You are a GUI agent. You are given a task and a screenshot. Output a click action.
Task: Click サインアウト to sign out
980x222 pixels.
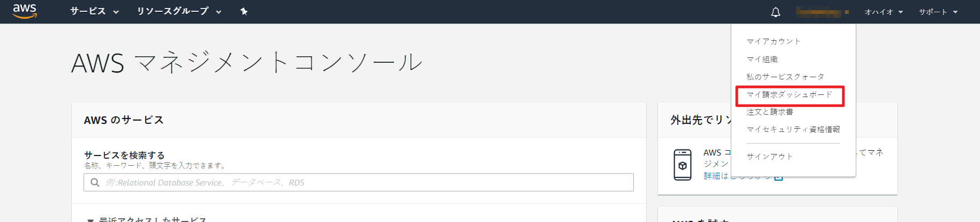coord(769,156)
